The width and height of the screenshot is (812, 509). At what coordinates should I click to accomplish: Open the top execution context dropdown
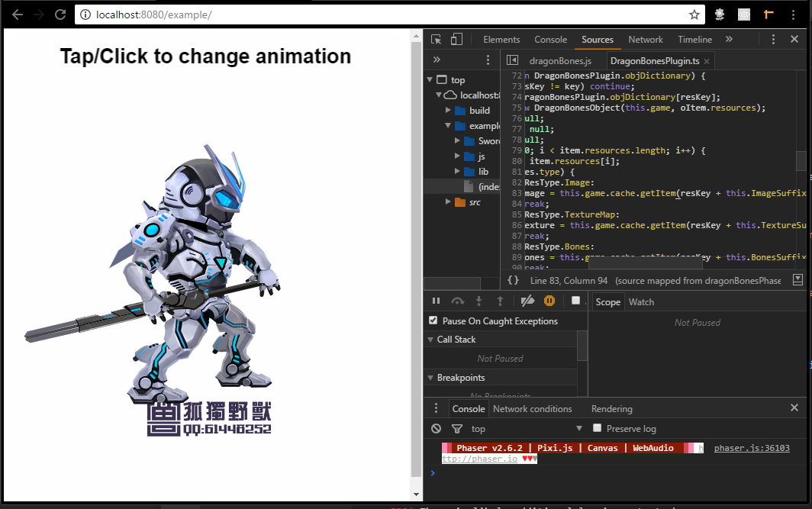(526, 428)
